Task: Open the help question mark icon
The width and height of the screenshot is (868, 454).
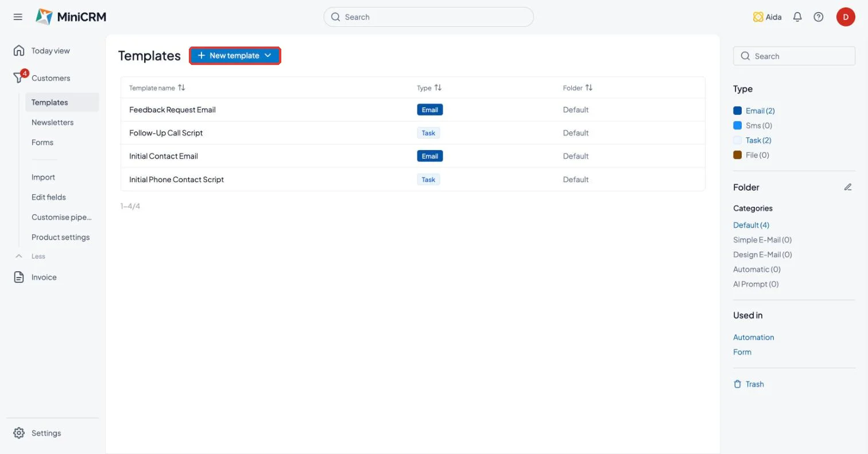Action: click(x=819, y=17)
